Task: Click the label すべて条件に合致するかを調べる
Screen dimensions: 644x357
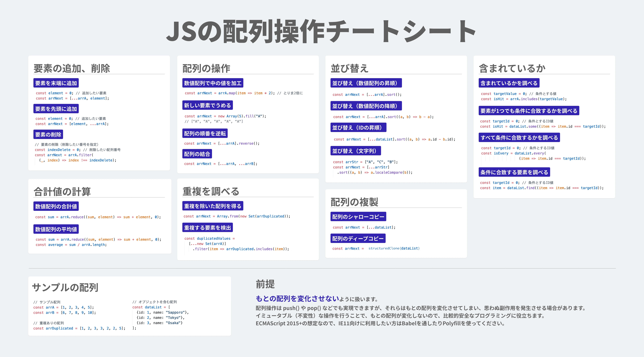Action: pyautogui.click(x=519, y=137)
